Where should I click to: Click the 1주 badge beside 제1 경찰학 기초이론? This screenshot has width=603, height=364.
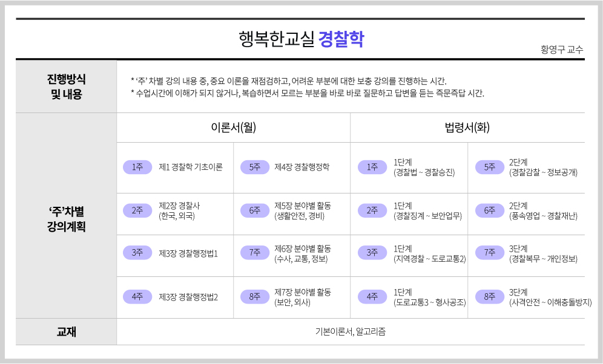point(137,167)
